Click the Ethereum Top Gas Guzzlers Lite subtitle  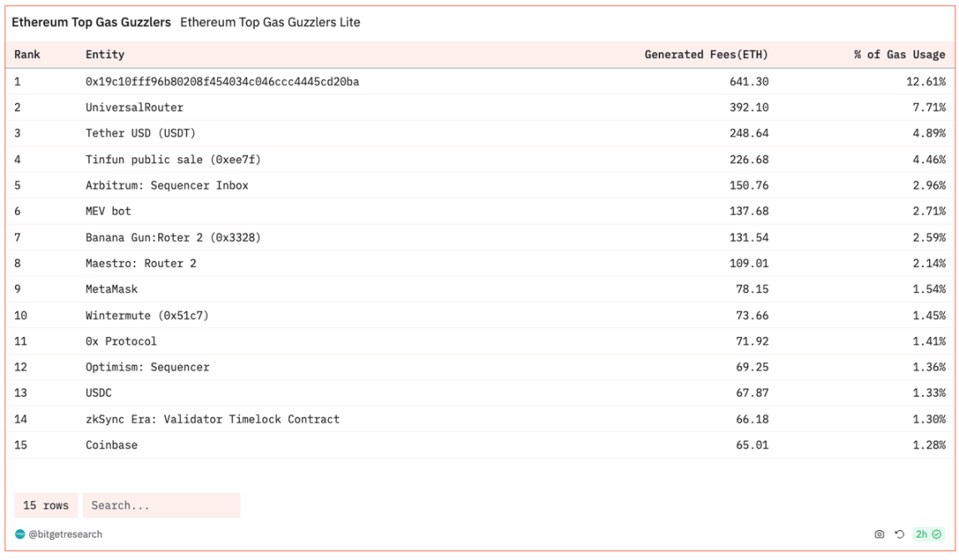click(270, 22)
